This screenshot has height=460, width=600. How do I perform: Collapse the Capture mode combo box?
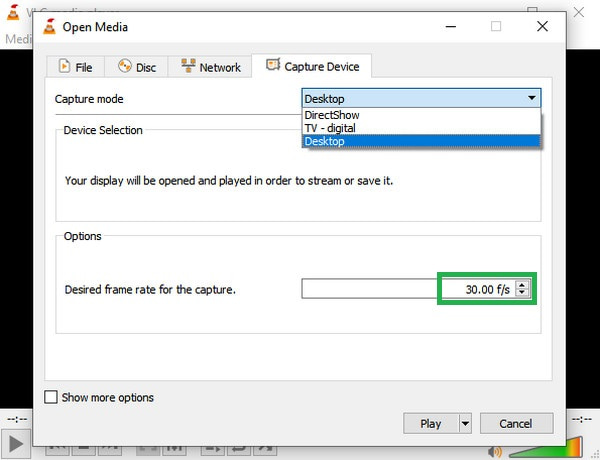530,98
